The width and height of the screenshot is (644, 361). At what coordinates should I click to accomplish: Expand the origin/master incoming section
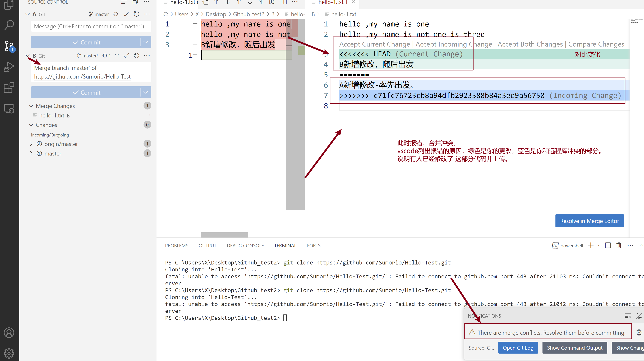31,144
